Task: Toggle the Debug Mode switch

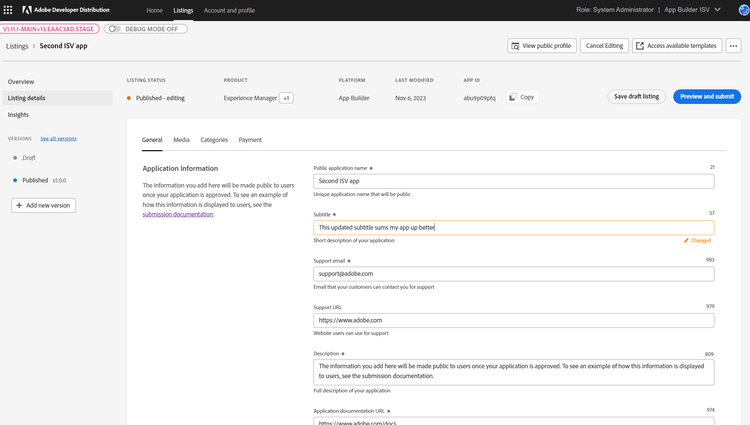Action: [x=114, y=29]
